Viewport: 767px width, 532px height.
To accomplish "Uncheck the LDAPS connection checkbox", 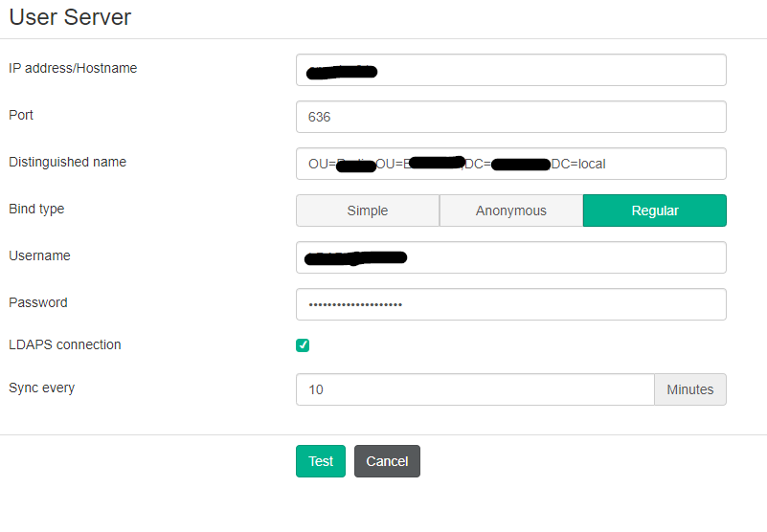I will click(x=303, y=345).
